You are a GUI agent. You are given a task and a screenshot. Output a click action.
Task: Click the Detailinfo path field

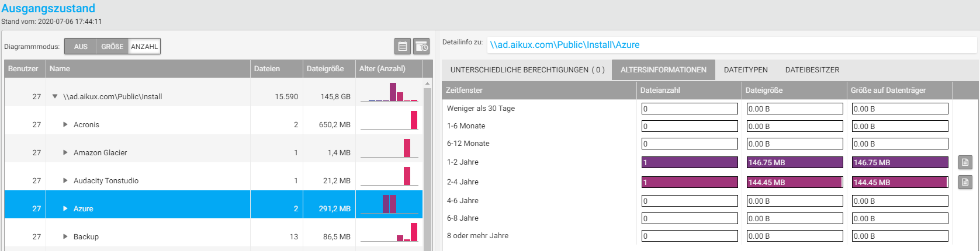click(x=730, y=45)
